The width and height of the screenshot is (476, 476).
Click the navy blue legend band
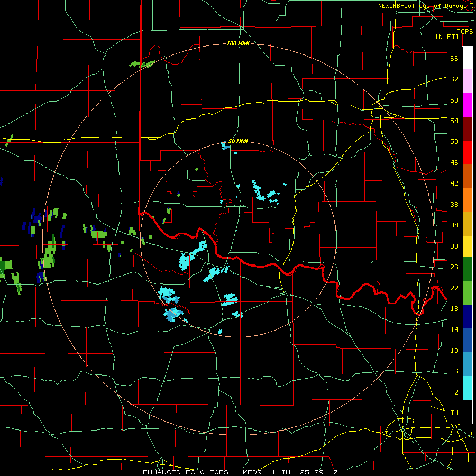click(467, 317)
